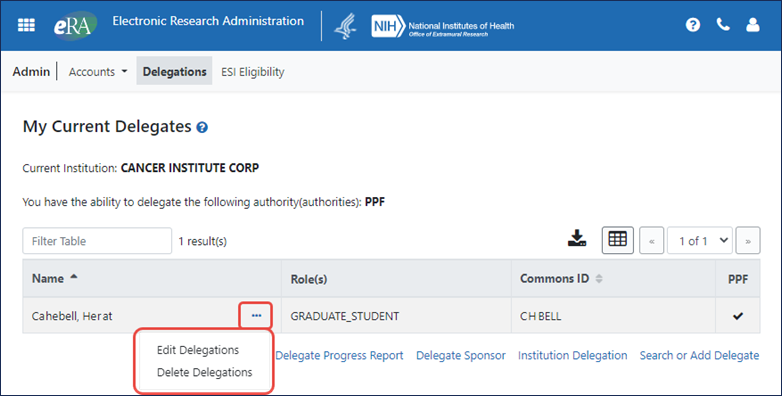
Task: Open the 1 of 1 page selector
Action: coord(700,241)
